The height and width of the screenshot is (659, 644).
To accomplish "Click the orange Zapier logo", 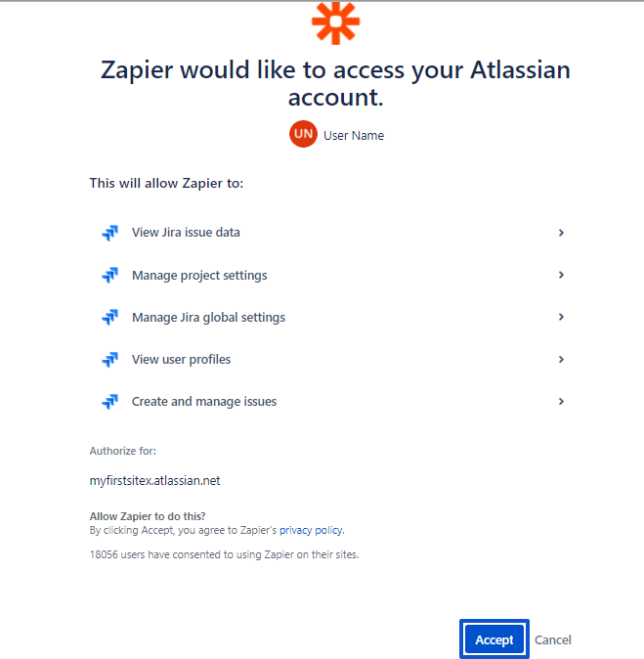I will coord(335,22).
